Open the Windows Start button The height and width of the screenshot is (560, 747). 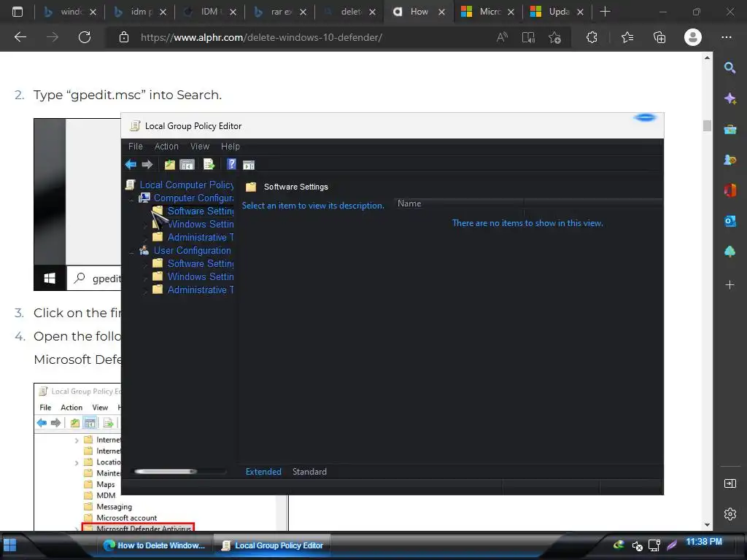pyautogui.click(x=10, y=545)
